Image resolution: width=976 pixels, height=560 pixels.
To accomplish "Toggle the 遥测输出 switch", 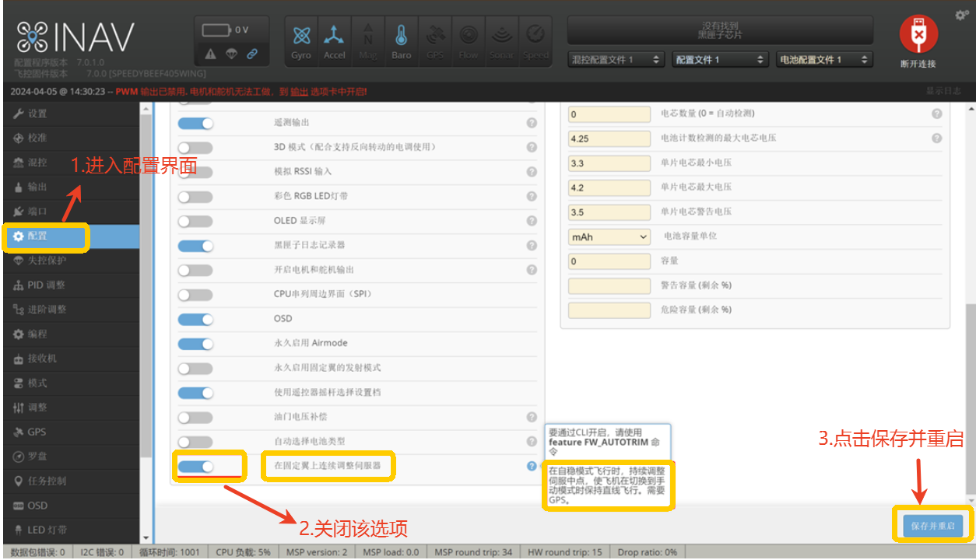I will [x=195, y=123].
